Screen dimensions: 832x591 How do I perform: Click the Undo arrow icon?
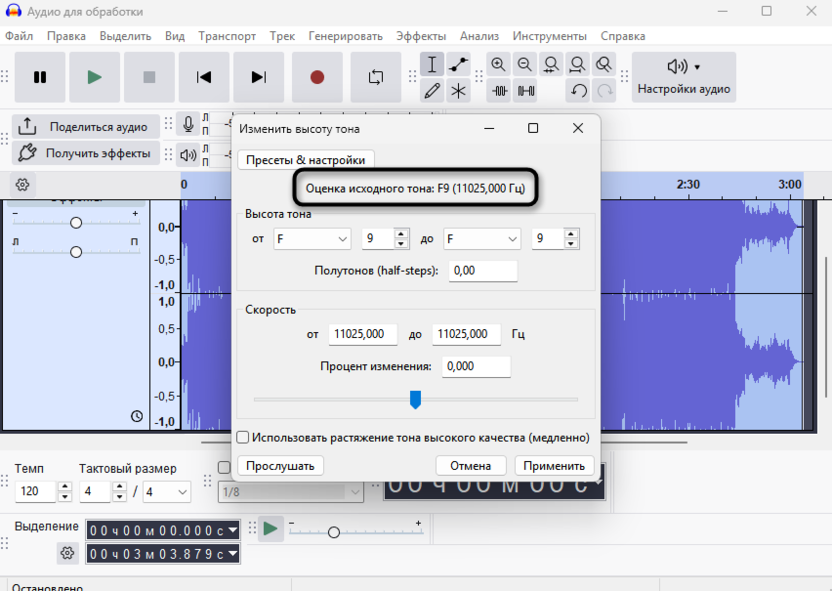(x=578, y=91)
